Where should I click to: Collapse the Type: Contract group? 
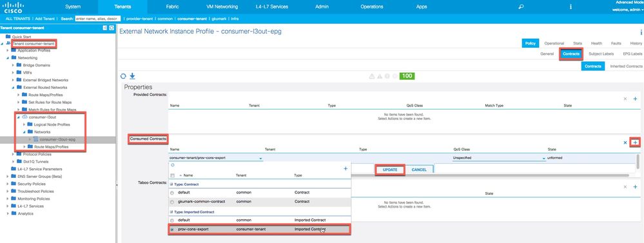coord(171,184)
